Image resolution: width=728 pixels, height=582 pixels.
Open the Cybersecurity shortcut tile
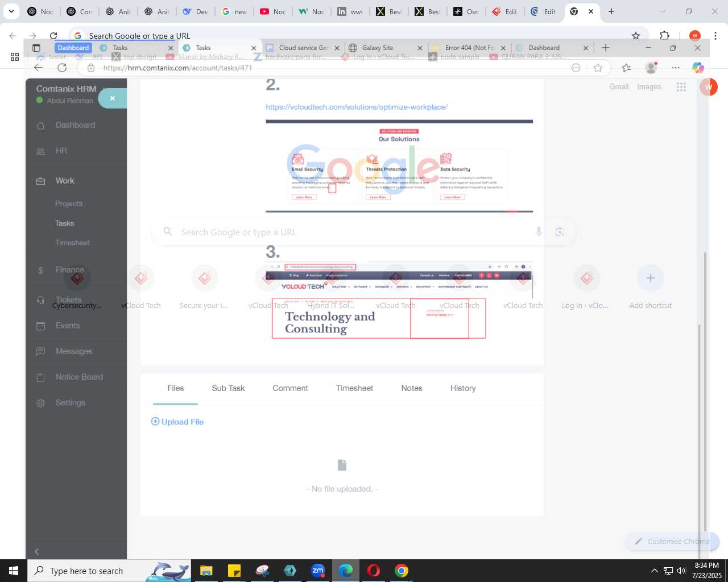[x=77, y=288]
